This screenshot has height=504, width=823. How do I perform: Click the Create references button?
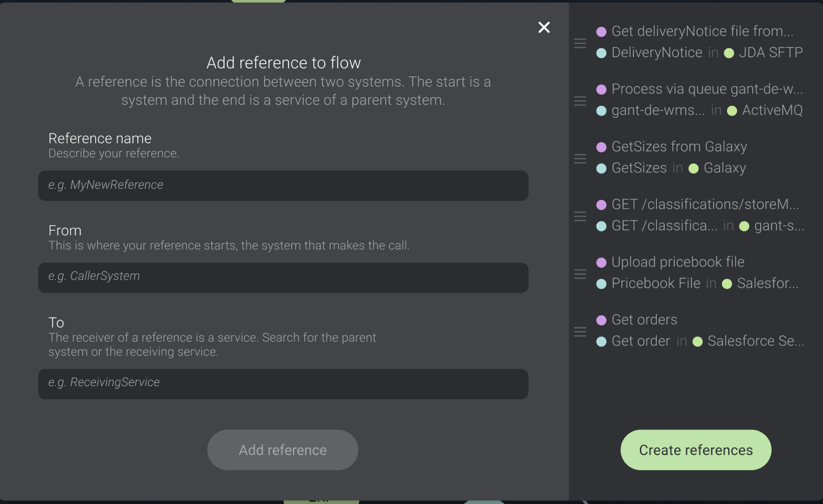point(696,450)
